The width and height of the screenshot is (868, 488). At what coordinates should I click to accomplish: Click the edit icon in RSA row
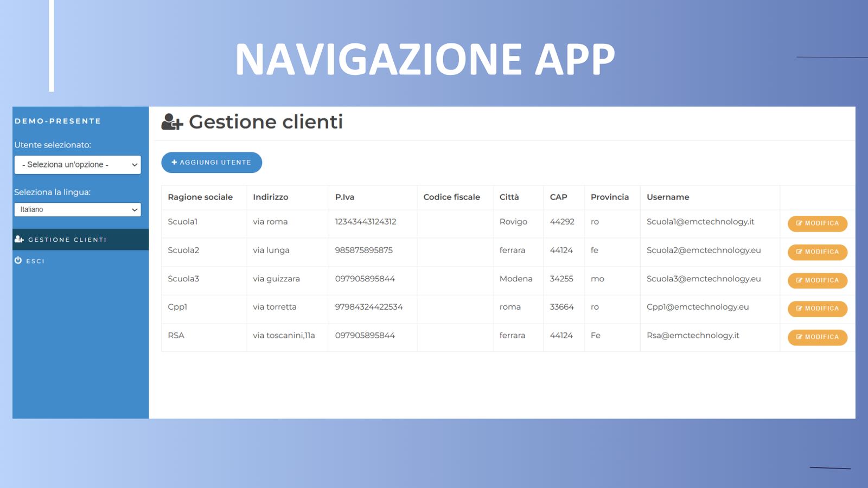click(x=799, y=337)
